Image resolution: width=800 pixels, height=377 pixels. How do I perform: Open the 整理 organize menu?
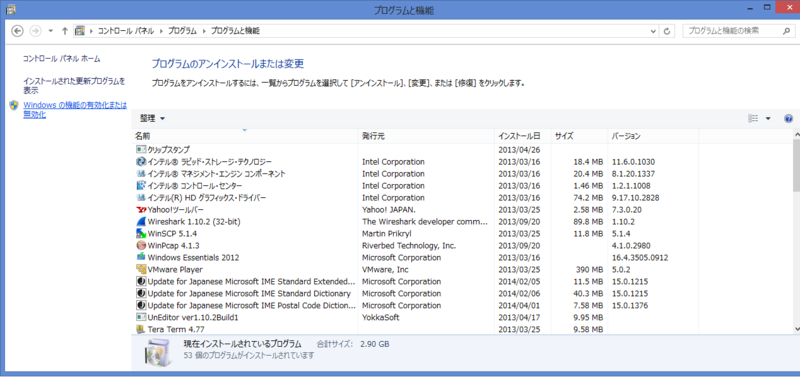(x=152, y=118)
